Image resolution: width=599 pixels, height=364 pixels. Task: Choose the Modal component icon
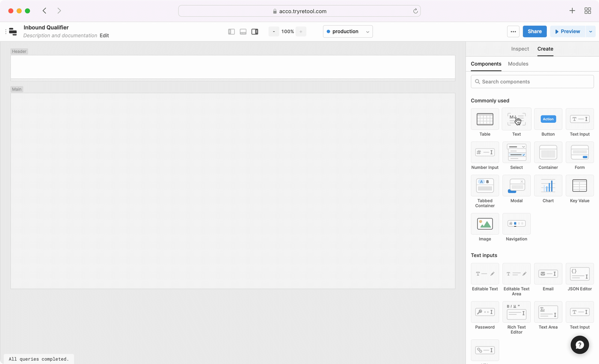coord(516,186)
